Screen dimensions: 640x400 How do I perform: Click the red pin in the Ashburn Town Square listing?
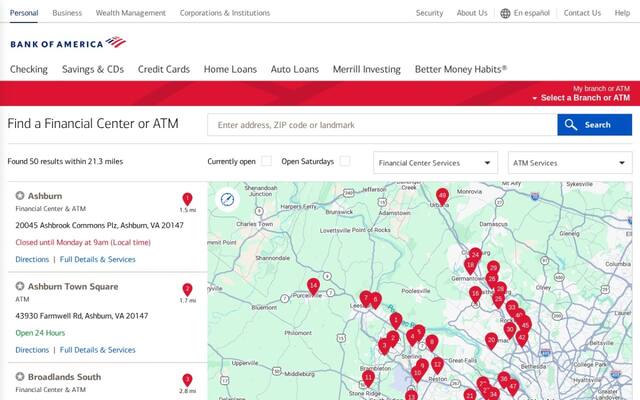(187, 290)
